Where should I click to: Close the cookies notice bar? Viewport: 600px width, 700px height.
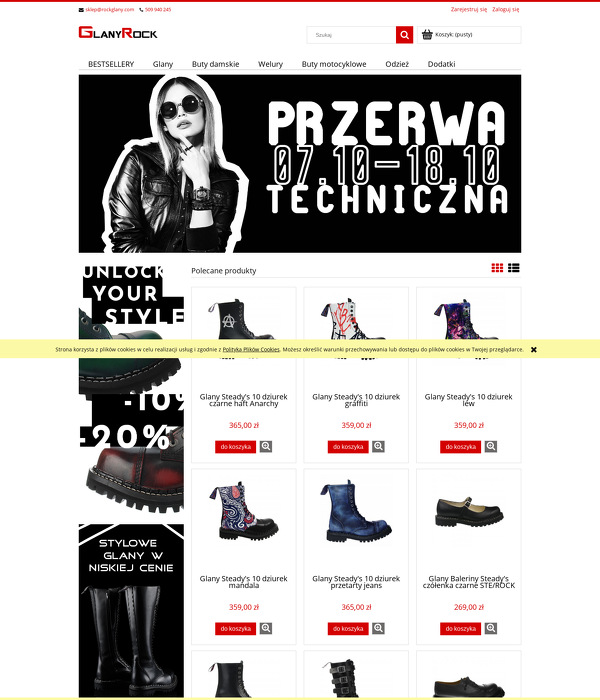click(533, 350)
